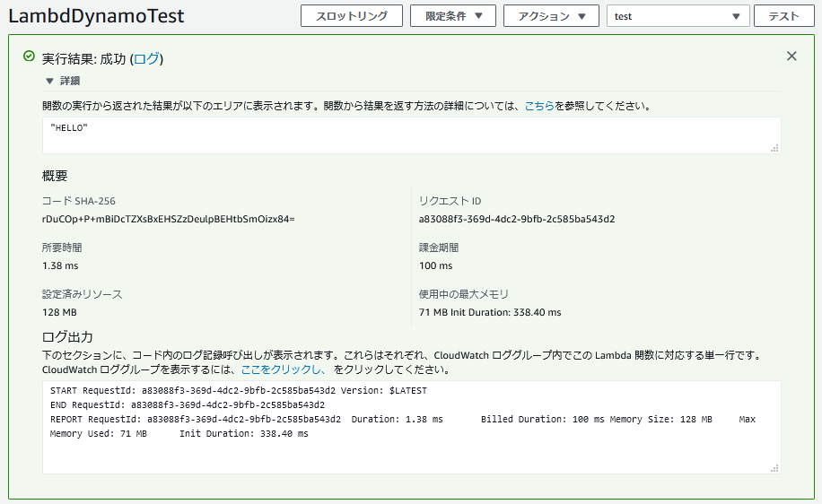822x504 pixels.
Task: Collapse the 詳細 section triangle
Action: [x=49, y=81]
